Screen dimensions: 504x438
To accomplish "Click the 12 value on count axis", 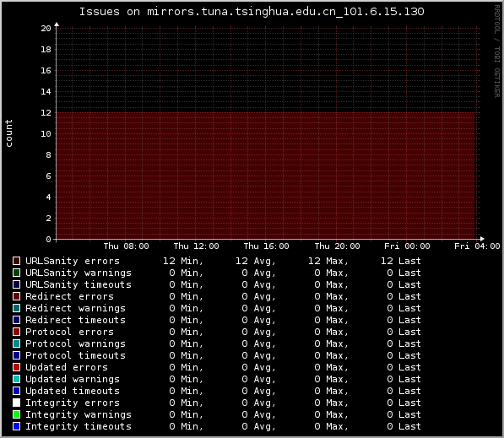I will [46, 113].
